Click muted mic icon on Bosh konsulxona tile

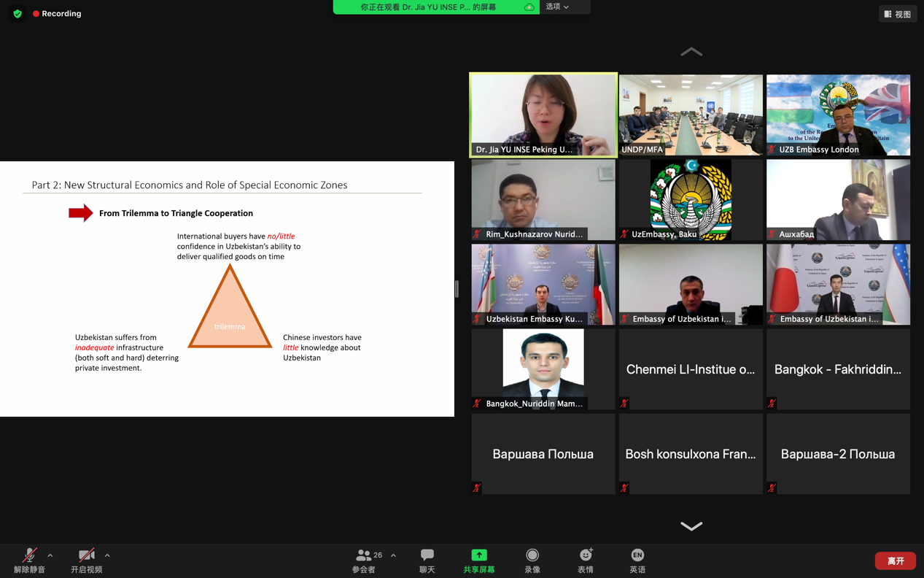coord(624,488)
